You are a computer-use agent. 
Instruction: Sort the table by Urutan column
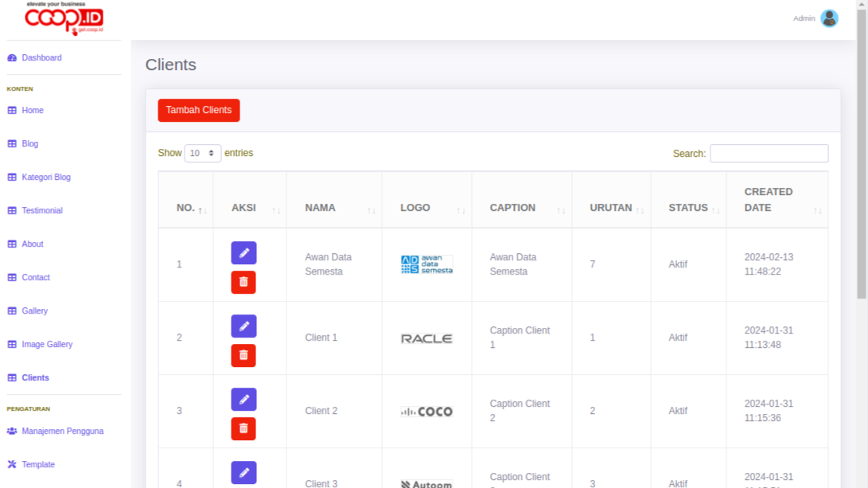point(611,208)
